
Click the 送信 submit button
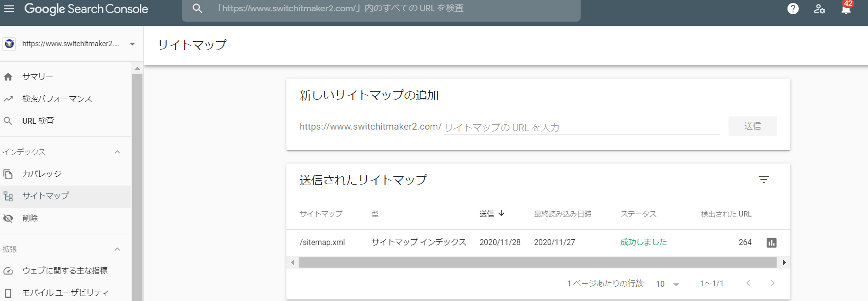click(753, 126)
